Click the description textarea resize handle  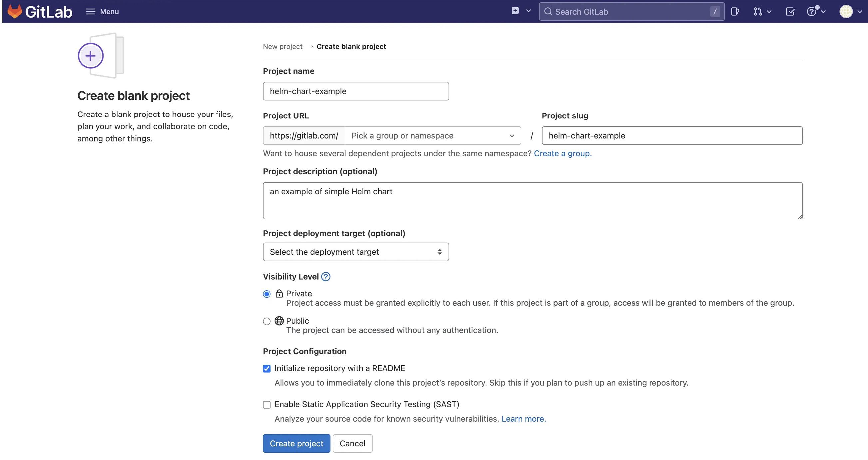click(800, 217)
